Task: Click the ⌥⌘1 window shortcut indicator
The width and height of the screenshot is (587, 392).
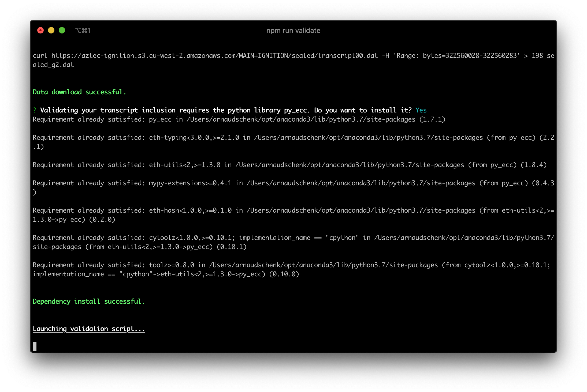Action: (x=83, y=31)
